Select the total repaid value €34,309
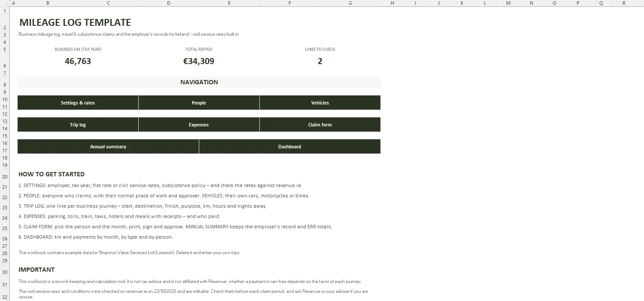 click(199, 61)
